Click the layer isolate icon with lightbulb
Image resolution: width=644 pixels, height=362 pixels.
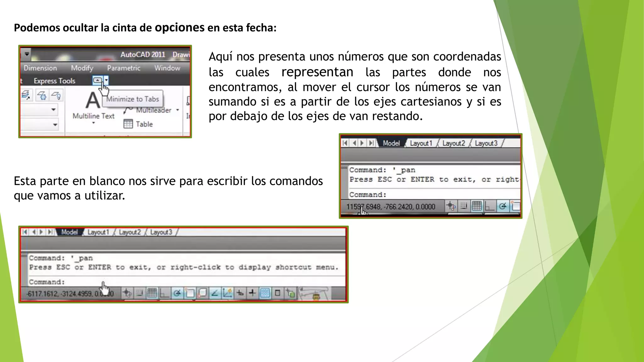pyautogui.click(x=56, y=95)
